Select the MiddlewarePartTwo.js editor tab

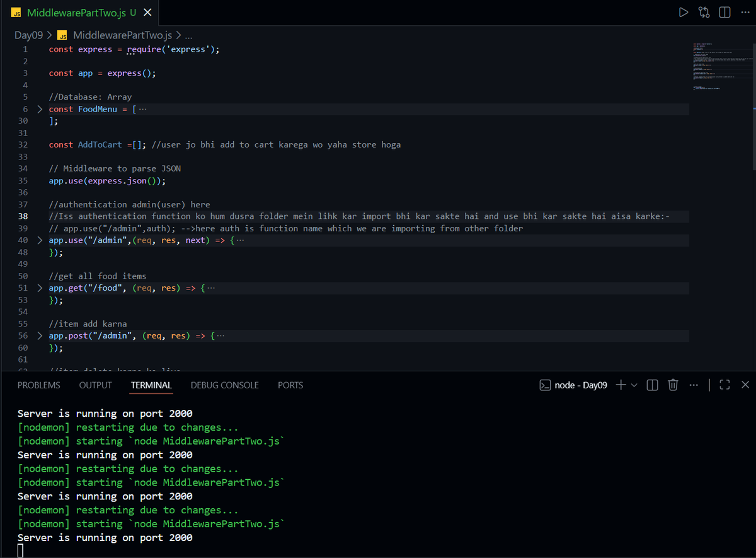80,13
